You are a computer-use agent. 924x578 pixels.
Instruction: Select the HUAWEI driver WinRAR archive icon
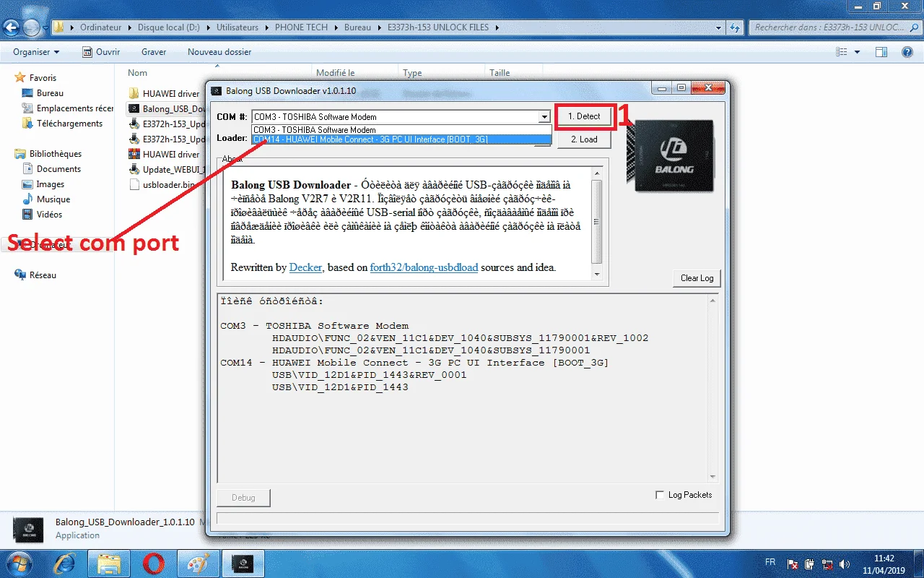click(134, 154)
